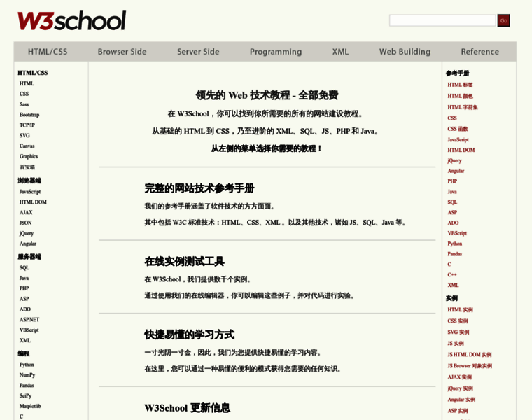Select Bootstrap in the left menu
This screenshot has width=532, height=420.
coord(29,115)
